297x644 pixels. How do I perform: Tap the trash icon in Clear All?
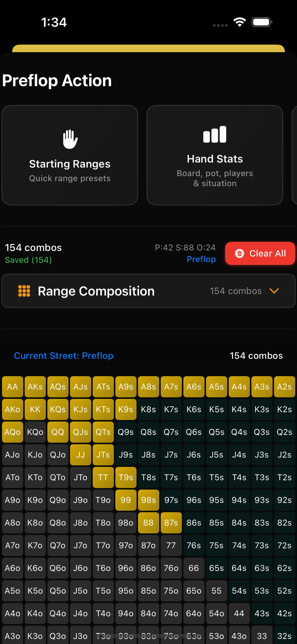coord(239,253)
